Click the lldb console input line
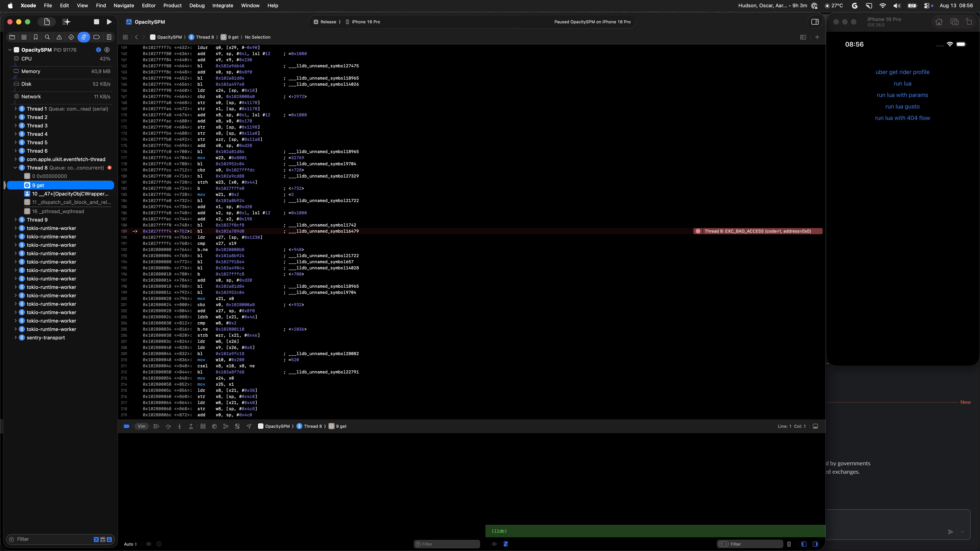The width and height of the screenshot is (980, 551). click(655, 531)
